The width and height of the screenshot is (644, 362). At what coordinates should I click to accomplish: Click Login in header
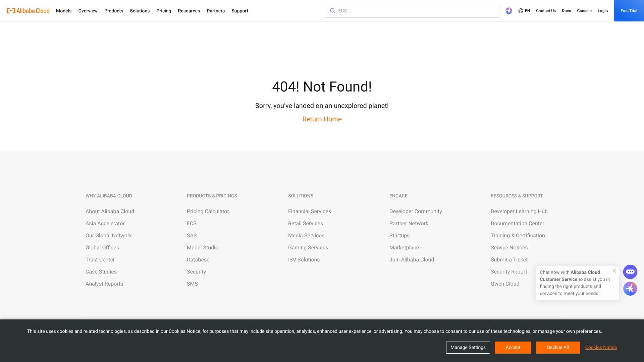pyautogui.click(x=603, y=11)
